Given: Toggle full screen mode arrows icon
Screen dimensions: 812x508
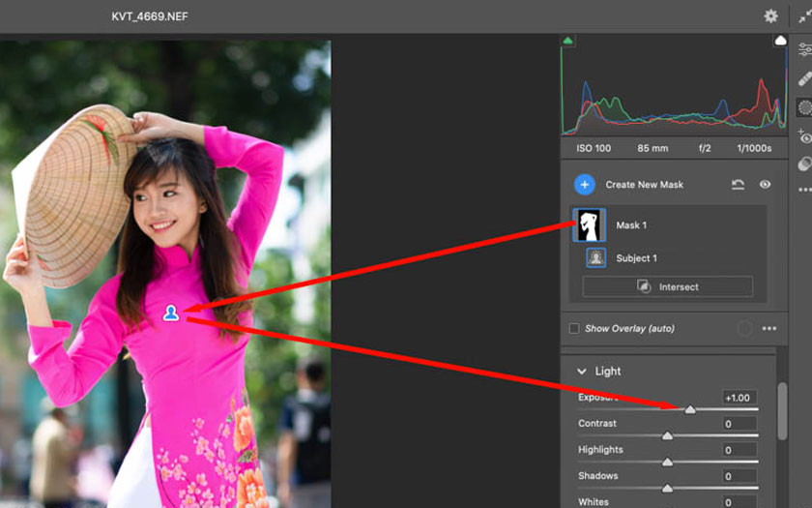Looking at the screenshot, I should click(x=805, y=16).
